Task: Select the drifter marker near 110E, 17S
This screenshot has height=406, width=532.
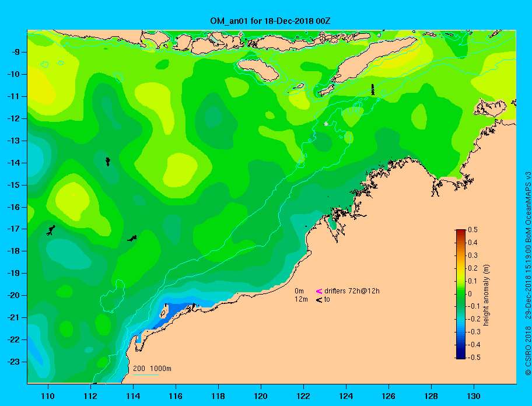Action: [x=51, y=230]
